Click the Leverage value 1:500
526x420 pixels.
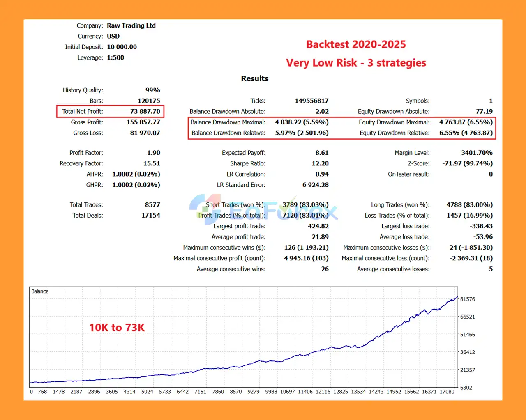115,57
